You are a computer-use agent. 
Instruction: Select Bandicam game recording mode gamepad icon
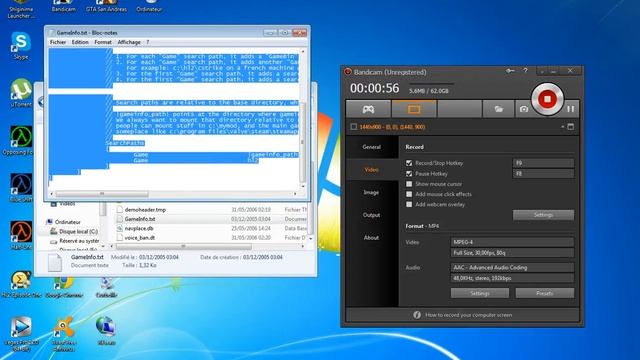[368, 109]
